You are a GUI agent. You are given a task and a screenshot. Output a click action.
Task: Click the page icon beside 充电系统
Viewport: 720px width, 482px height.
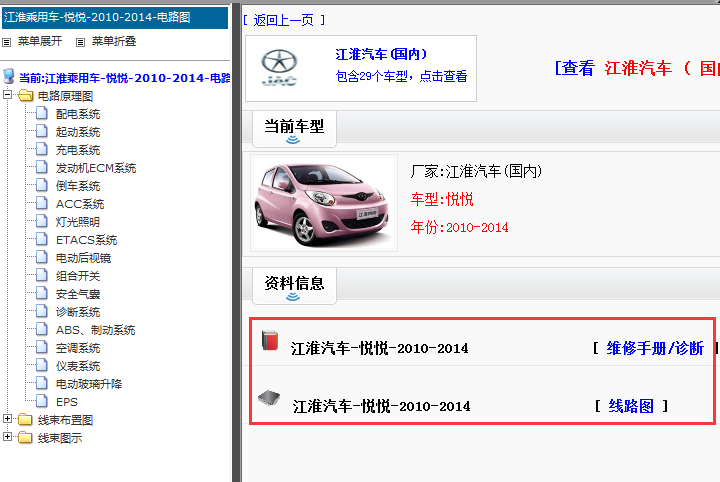(x=42, y=149)
